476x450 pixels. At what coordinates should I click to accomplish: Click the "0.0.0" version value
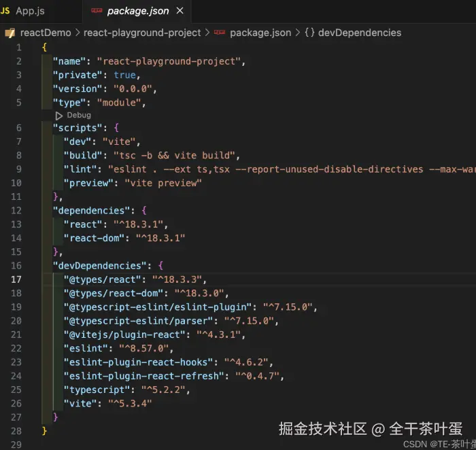(x=133, y=88)
